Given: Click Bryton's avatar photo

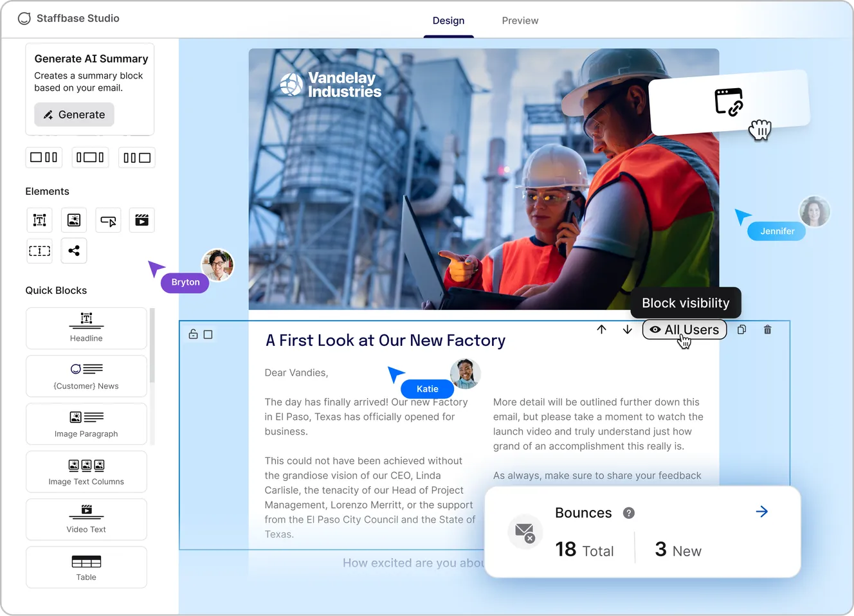Looking at the screenshot, I should click(217, 265).
